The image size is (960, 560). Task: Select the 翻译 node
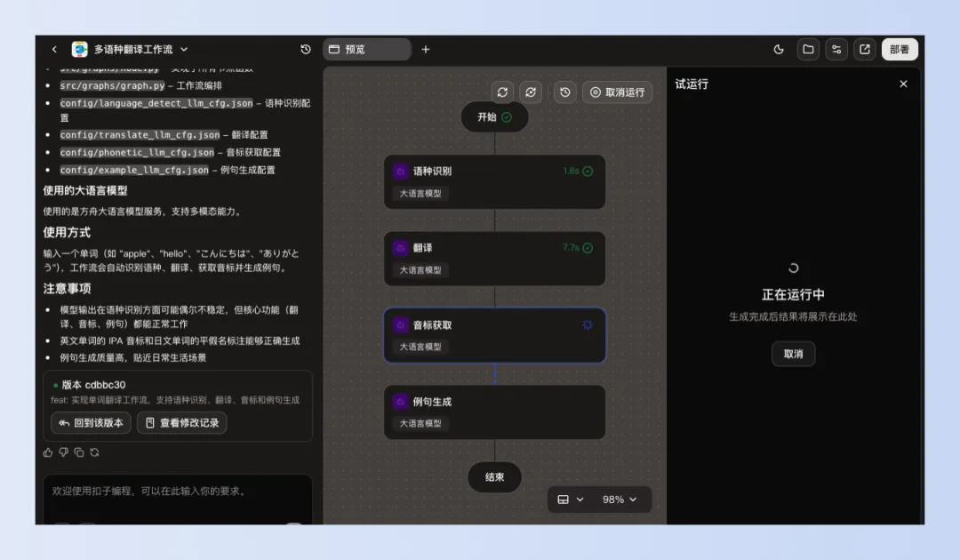tap(495, 259)
